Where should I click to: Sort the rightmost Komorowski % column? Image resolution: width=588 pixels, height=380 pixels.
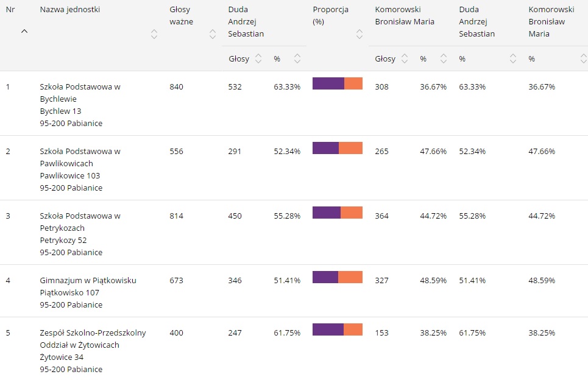(583, 59)
